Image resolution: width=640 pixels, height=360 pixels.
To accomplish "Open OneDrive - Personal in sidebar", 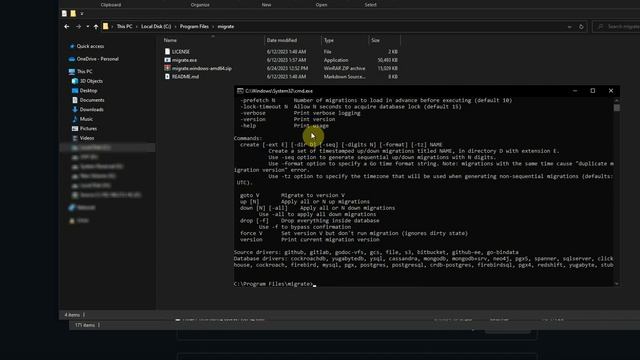I will [x=98, y=59].
